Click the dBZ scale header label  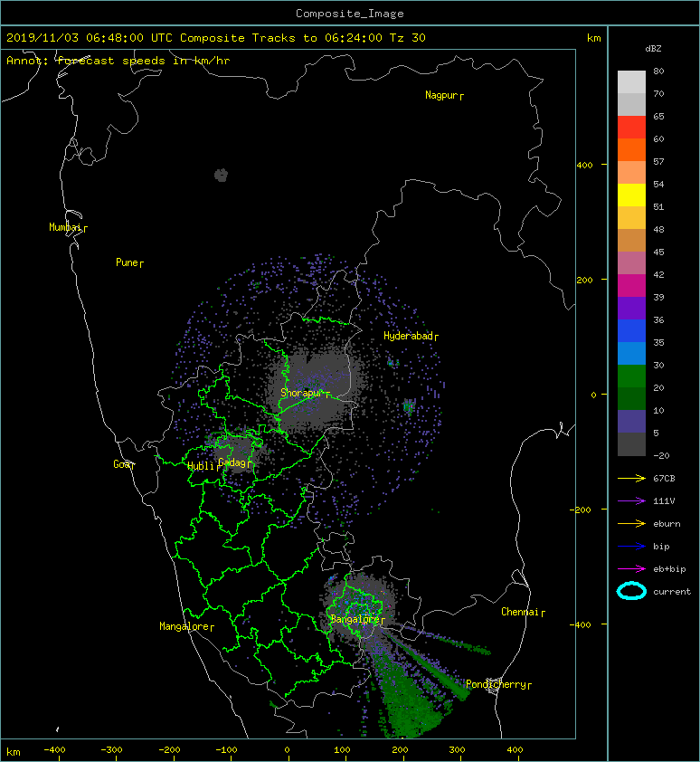click(x=653, y=49)
